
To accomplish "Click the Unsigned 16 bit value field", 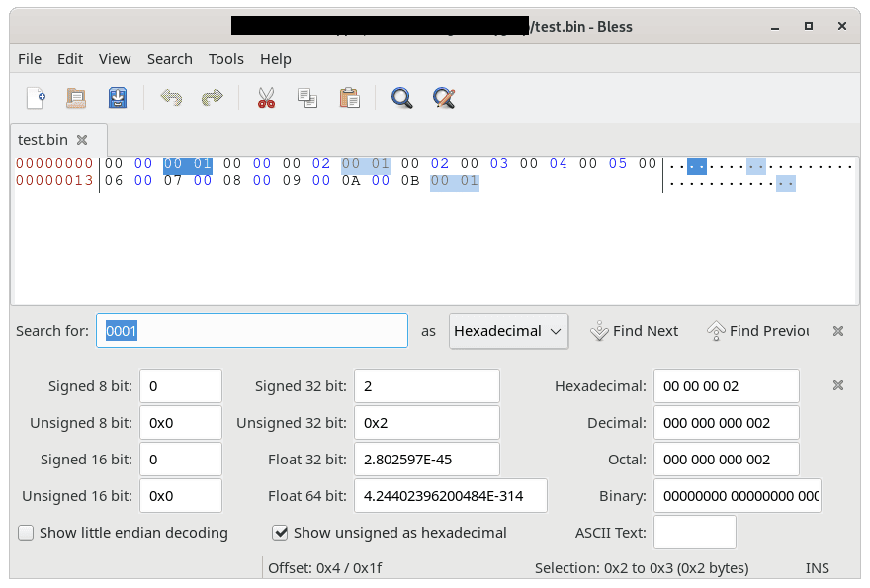I will click(181, 496).
